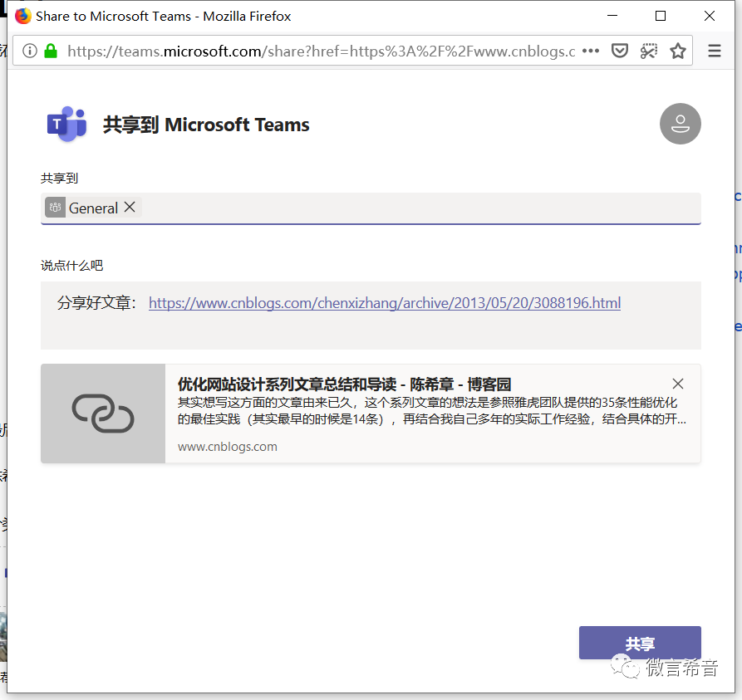
Task: Click the 共享到 Microsoft Teams heading
Action: click(x=206, y=125)
